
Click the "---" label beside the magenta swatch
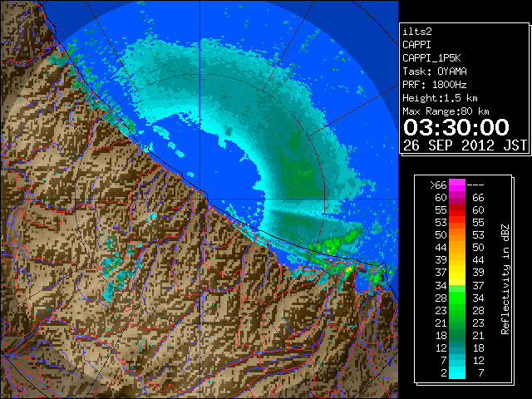coord(475,185)
